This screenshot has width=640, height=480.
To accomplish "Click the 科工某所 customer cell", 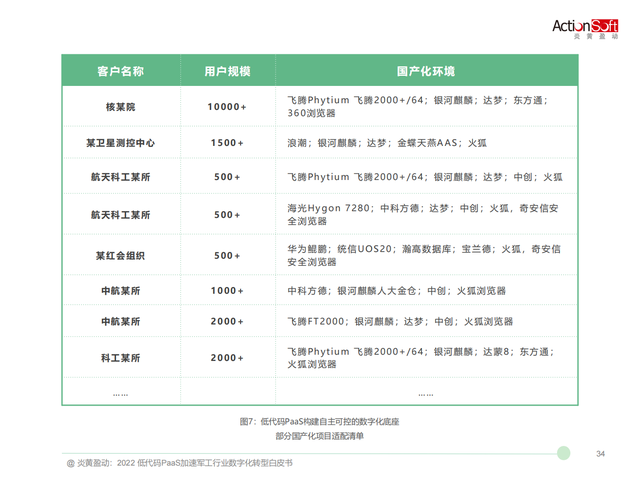I will click(120, 358).
